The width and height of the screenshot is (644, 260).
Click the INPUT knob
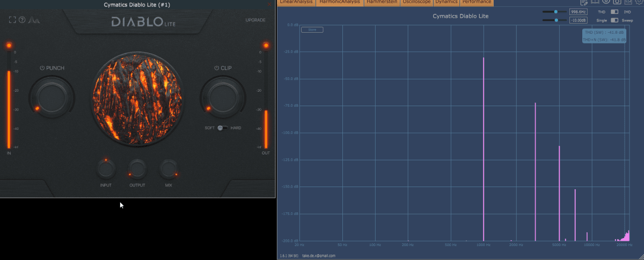(106, 169)
